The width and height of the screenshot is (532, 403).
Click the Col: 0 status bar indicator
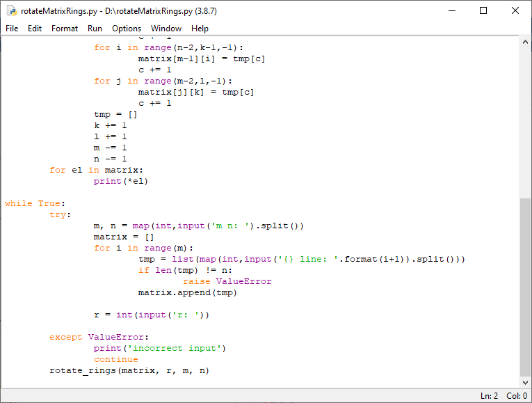517,396
